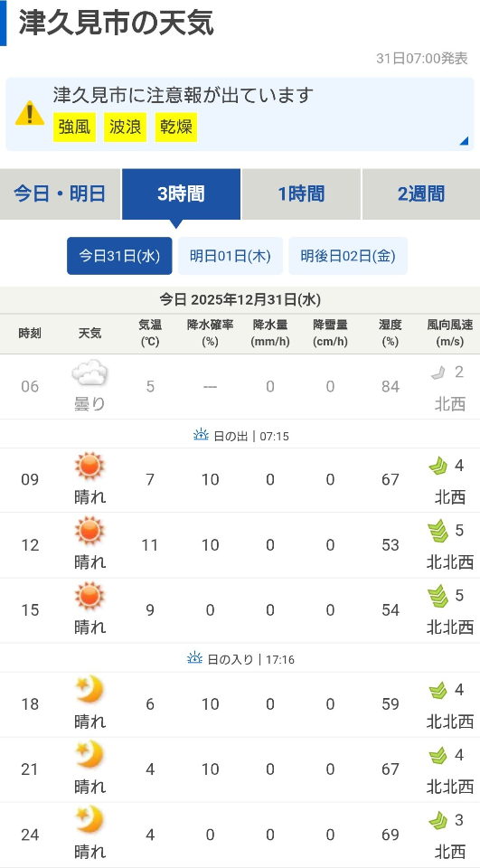
Task: Click the 津久見市に注意報が出ています text
Action: tap(184, 95)
